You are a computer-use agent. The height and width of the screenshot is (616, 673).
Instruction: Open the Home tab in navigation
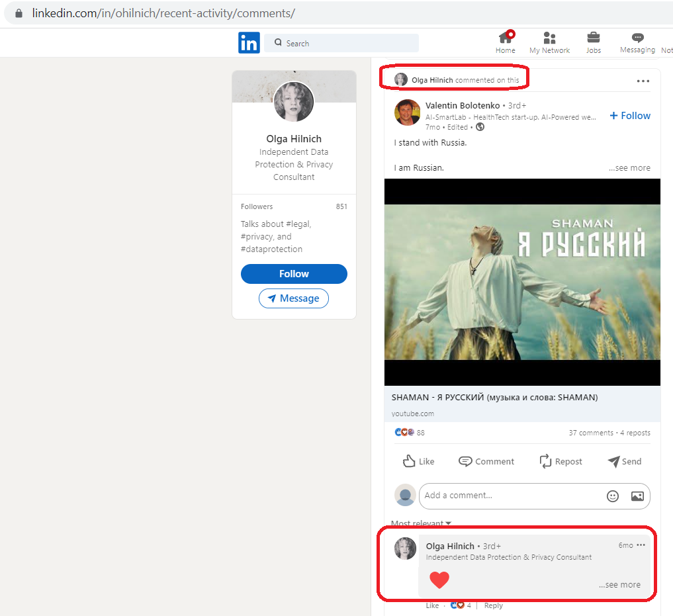point(505,42)
